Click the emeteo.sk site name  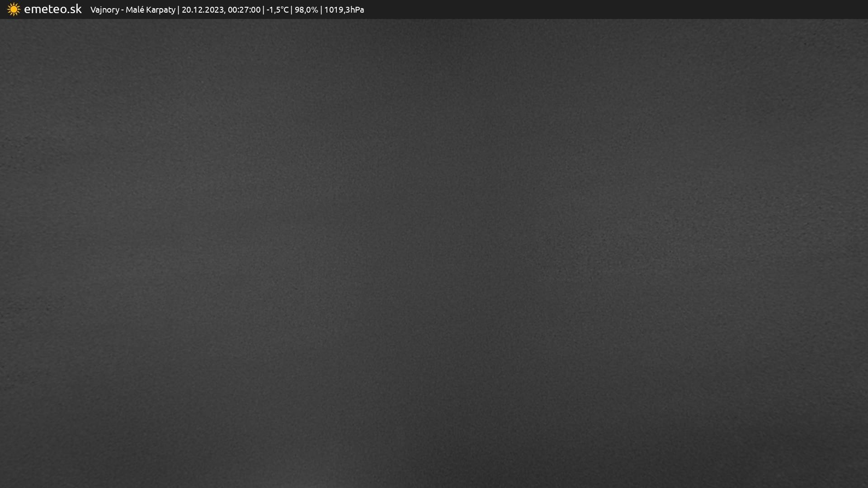(52, 9)
